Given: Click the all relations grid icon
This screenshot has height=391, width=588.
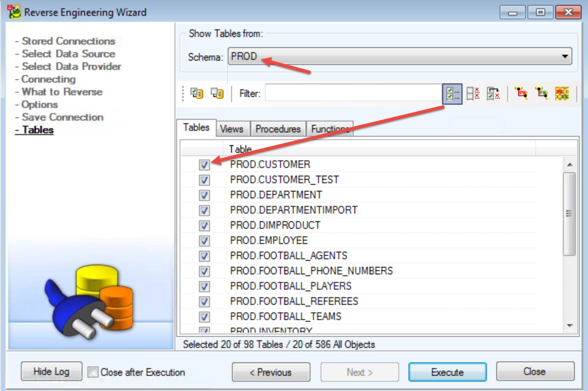Looking at the screenshot, I should (562, 94).
